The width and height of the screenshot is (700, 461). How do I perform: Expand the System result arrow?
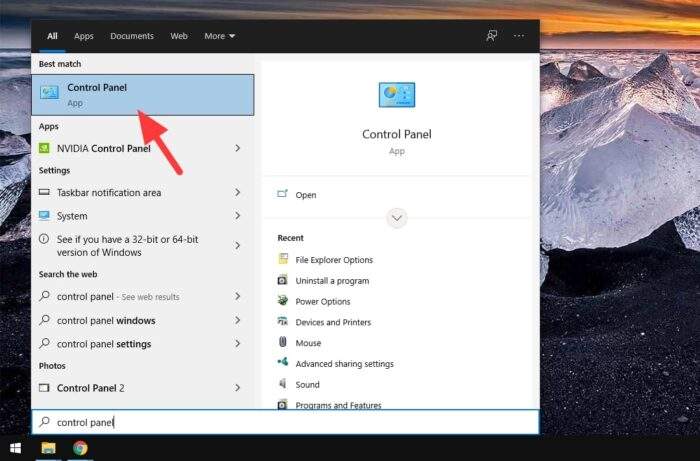(238, 216)
